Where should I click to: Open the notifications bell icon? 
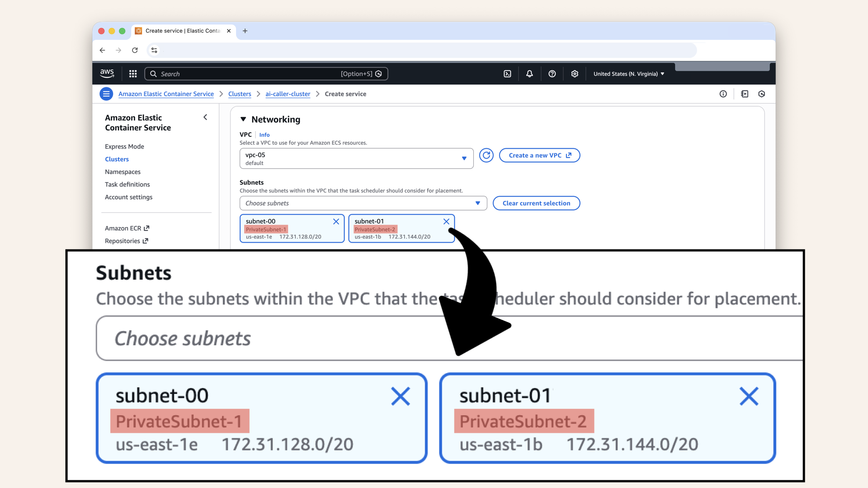pos(529,73)
